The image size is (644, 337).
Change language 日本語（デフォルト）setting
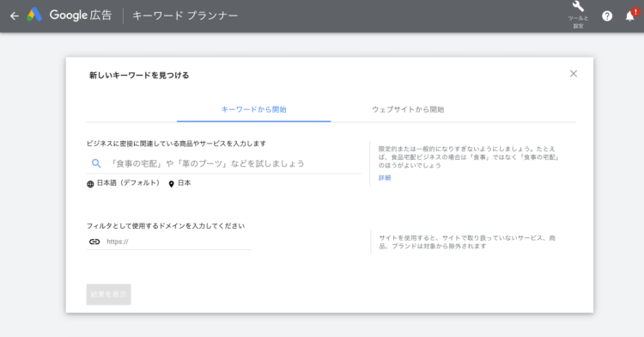coord(128,183)
